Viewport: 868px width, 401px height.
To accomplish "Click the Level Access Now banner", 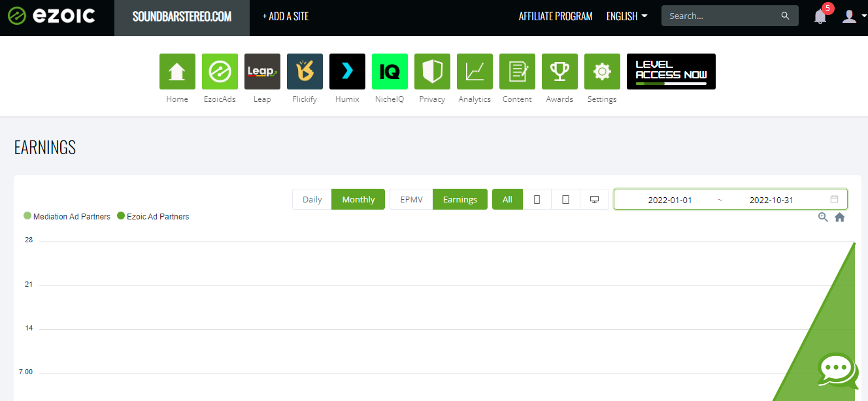I will 671,71.
